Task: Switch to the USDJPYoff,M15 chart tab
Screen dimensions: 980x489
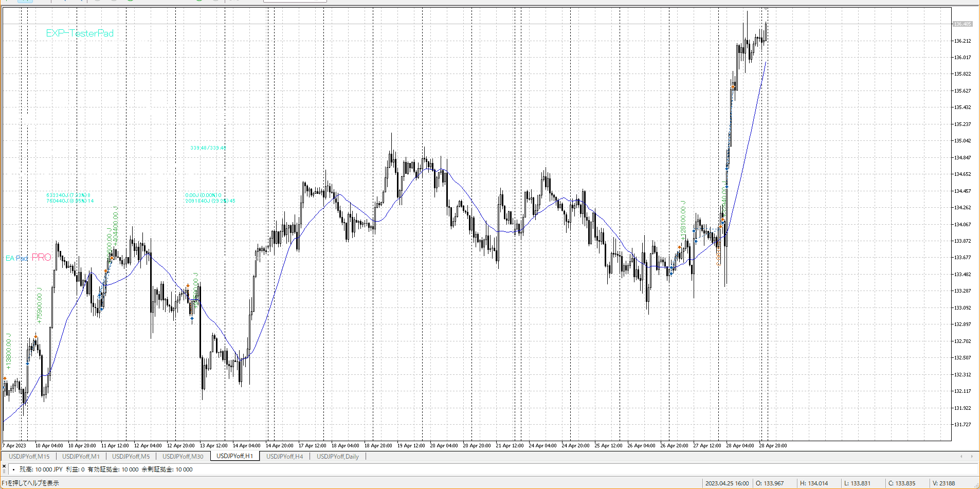Action: point(29,456)
